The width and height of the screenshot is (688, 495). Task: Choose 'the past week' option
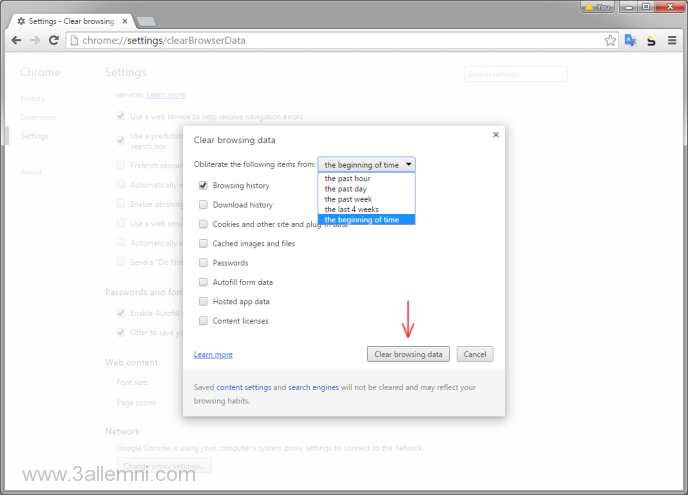click(x=347, y=199)
